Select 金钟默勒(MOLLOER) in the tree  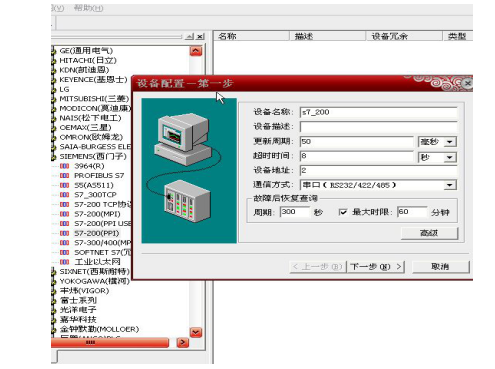click(x=99, y=329)
